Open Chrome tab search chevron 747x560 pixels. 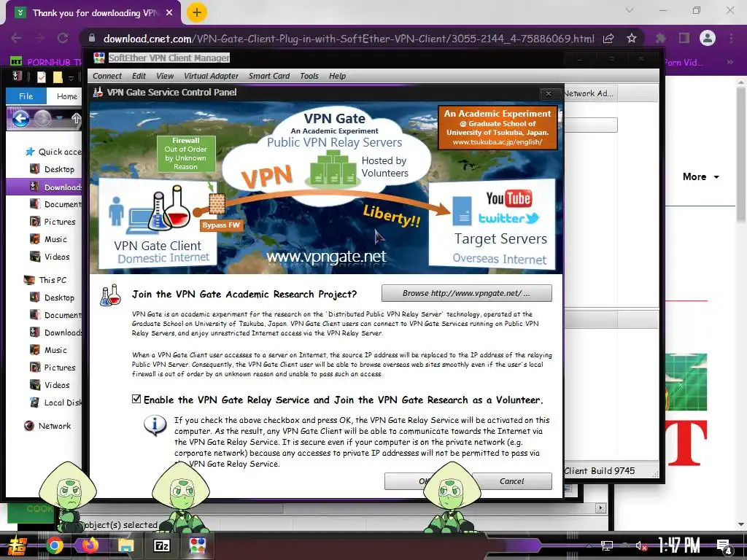click(630, 10)
